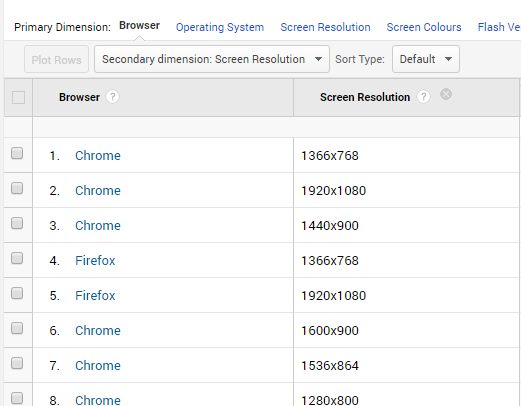
Task: Sort by Screen Resolution column header
Action: pyautogui.click(x=365, y=97)
